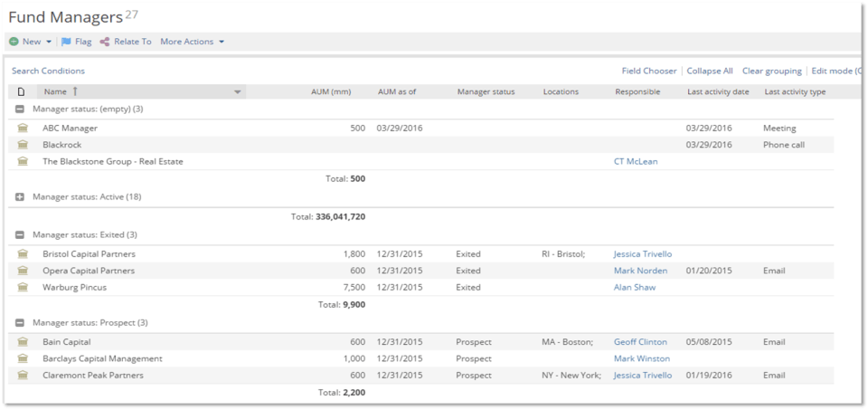Click the Blackrock row building icon
The width and height of the screenshot is (868, 410).
coord(23,145)
